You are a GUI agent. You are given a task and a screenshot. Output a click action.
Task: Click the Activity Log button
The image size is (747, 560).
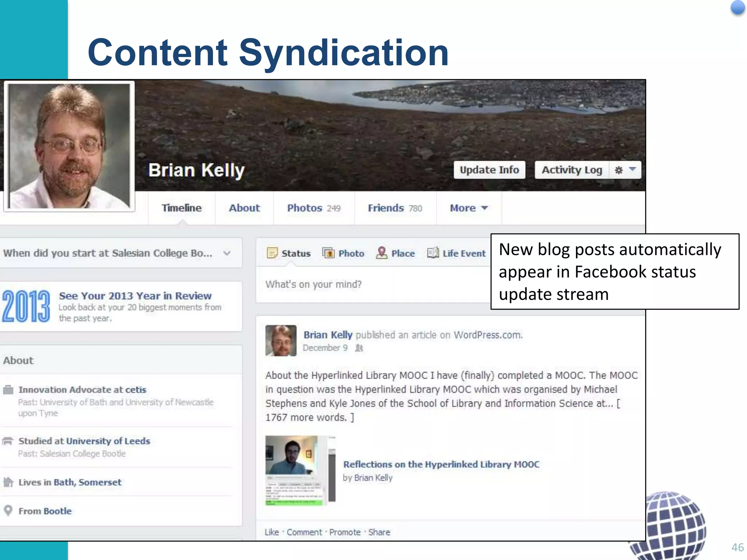tap(572, 170)
